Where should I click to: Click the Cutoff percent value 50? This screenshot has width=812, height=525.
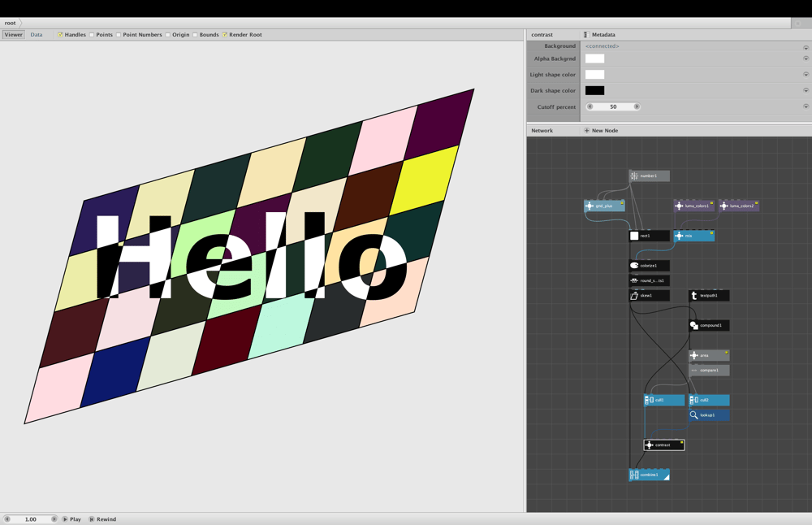coord(613,106)
